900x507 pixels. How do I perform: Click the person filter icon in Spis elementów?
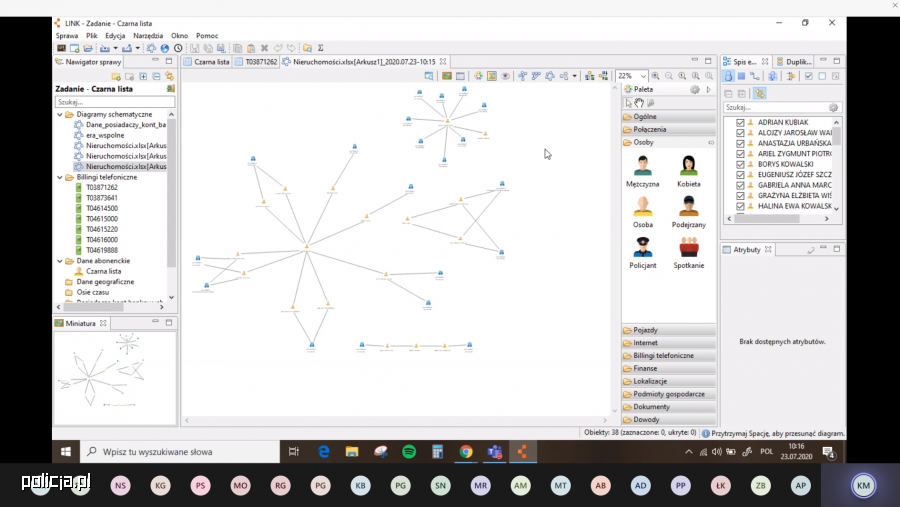point(728,76)
